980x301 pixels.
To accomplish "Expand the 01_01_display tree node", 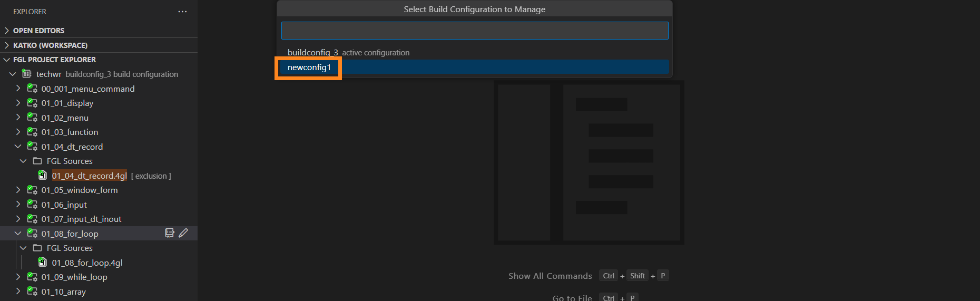I will (x=18, y=103).
